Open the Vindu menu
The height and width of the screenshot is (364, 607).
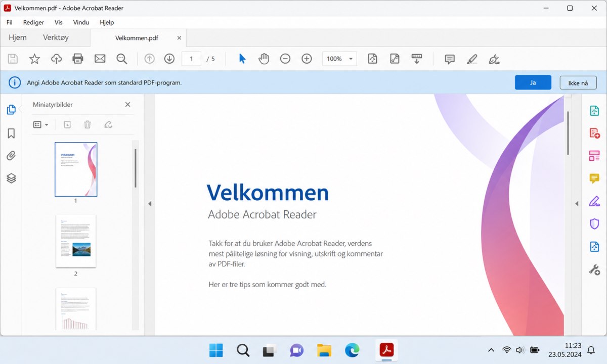pos(81,22)
